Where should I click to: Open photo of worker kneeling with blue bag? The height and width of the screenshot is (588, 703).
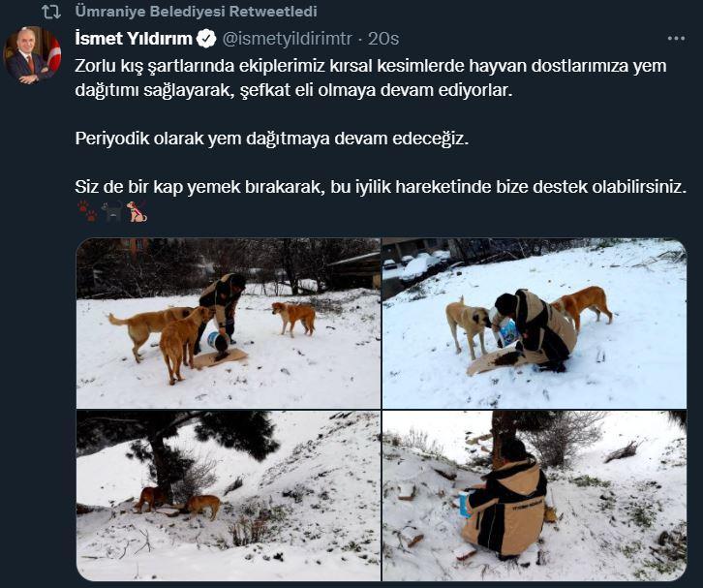coord(535,496)
